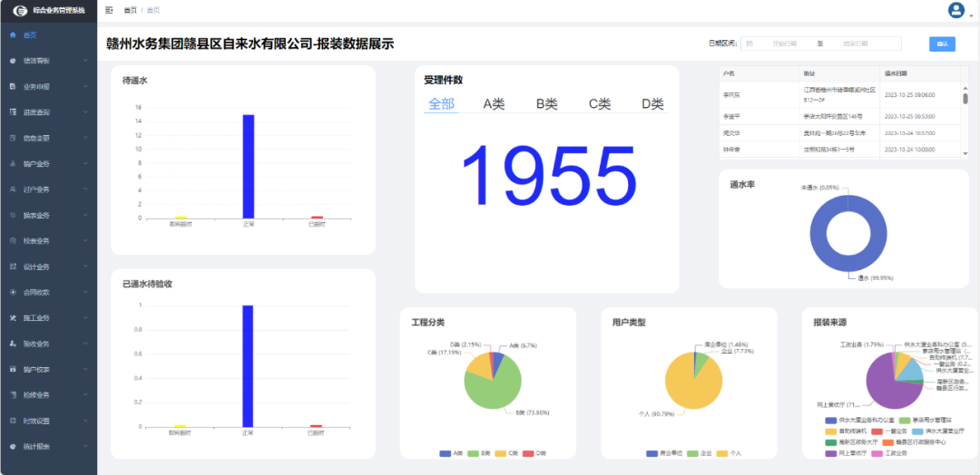Expand the 验收业务 menu chevron

[85, 344]
